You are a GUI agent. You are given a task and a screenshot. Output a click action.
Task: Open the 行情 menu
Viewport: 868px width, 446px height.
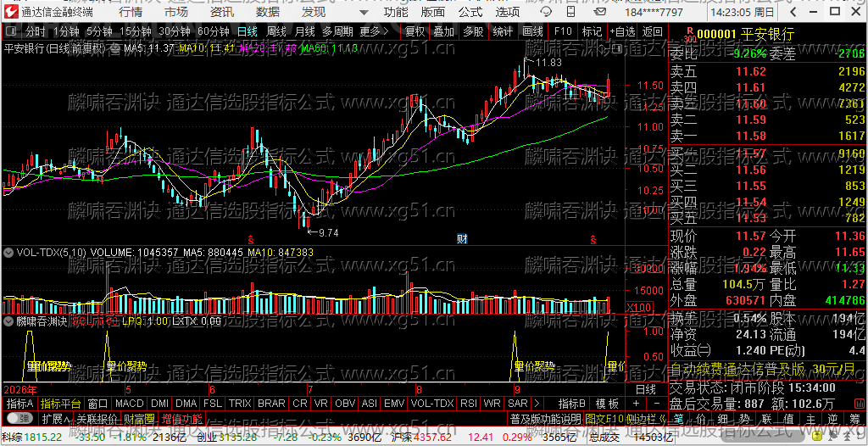tap(130, 12)
